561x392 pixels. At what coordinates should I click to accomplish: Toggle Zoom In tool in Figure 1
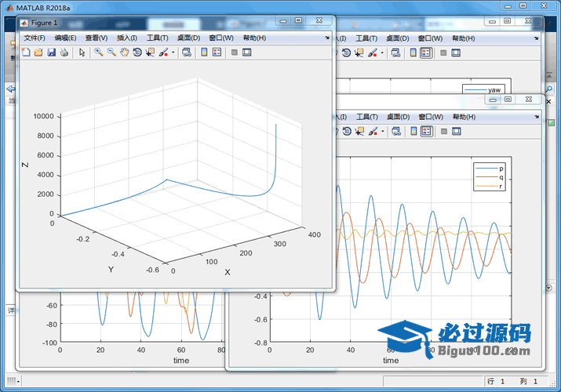coord(99,53)
